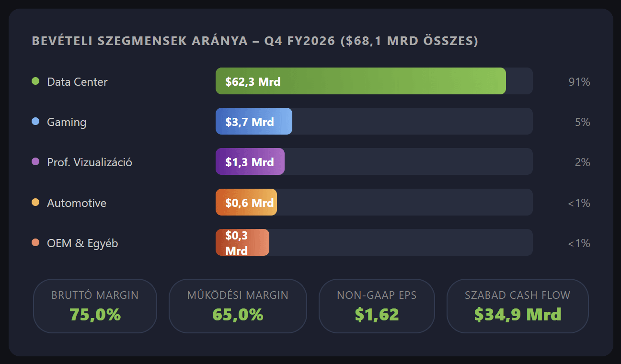Open the MŰKÖDÉSI MARGIN card
This screenshot has height=364, width=621.
point(238,306)
